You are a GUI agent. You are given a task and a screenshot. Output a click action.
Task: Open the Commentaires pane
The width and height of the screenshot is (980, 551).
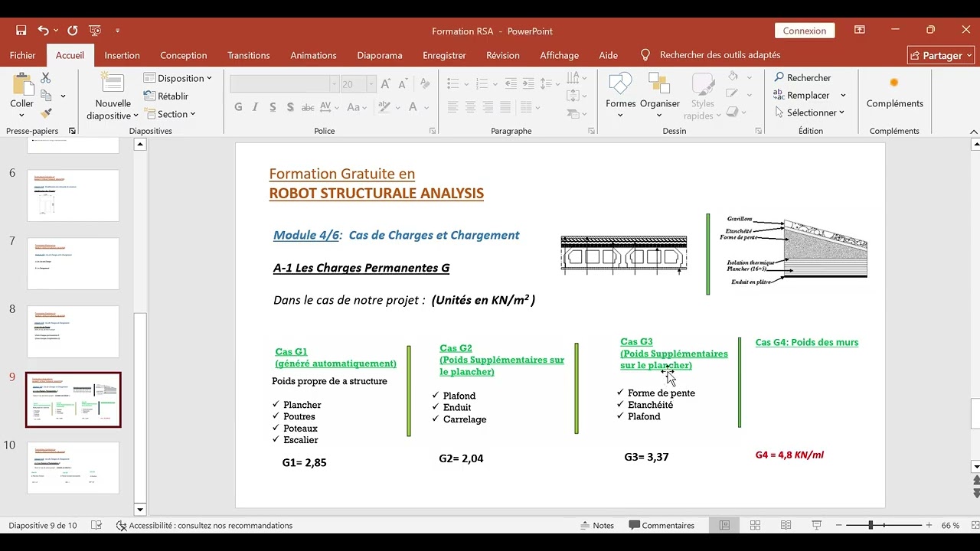tap(661, 525)
